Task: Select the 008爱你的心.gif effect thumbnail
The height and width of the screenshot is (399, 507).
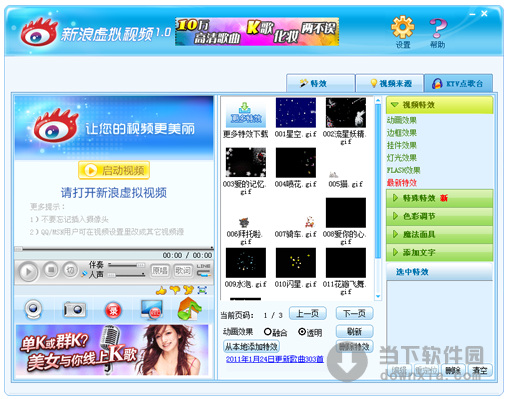Action: (346, 213)
